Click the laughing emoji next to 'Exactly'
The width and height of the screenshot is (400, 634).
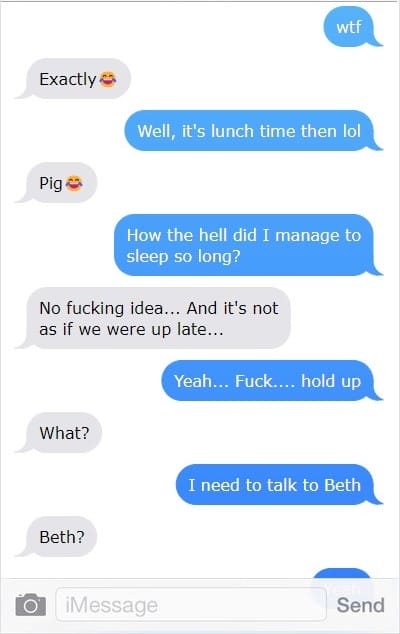coord(108,79)
